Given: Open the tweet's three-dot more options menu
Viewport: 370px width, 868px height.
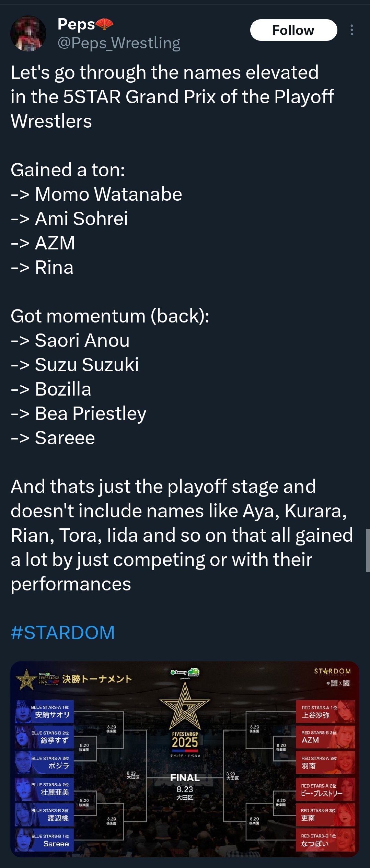Looking at the screenshot, I should point(351,30).
